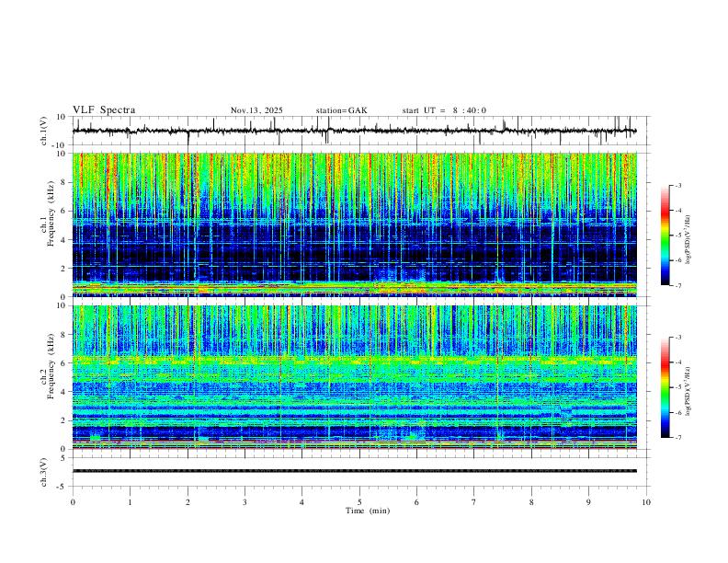Click the ch.2 colorbar log(PSD) label
The image size is (728, 563).
tap(688, 391)
